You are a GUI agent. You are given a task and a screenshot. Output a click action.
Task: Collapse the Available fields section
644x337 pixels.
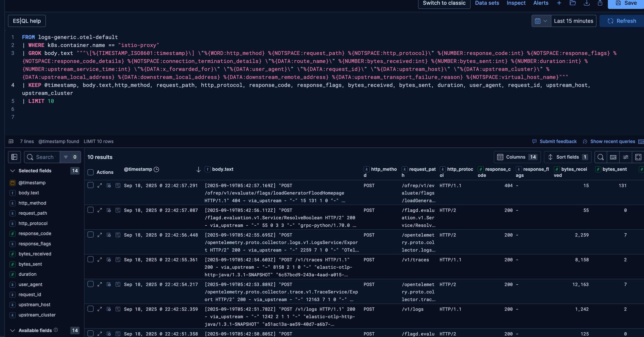click(x=12, y=330)
